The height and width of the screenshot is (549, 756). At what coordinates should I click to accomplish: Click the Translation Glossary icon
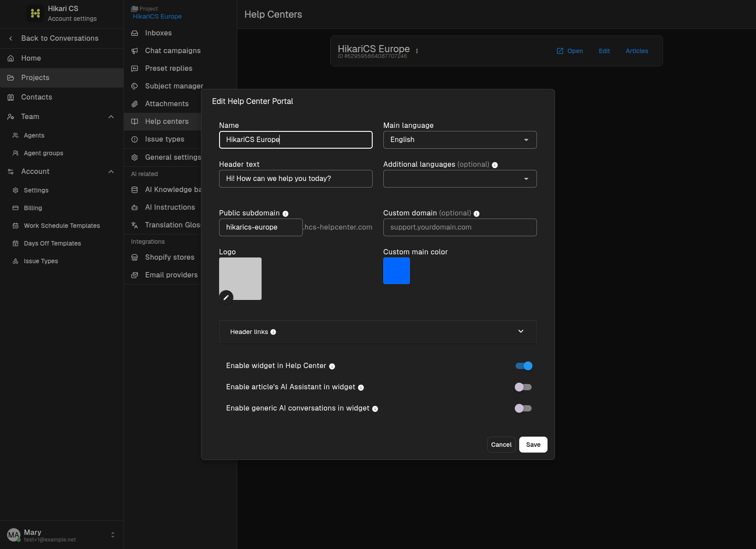[135, 225]
